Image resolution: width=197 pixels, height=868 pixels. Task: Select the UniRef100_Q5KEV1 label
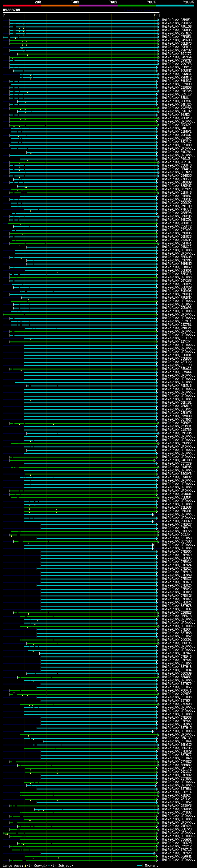pos(177,328)
